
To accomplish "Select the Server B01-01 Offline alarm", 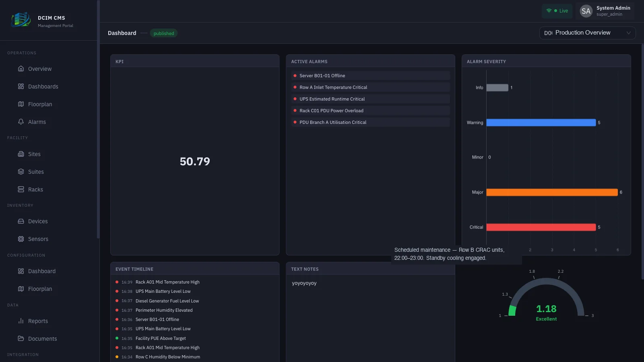I will [x=370, y=76].
